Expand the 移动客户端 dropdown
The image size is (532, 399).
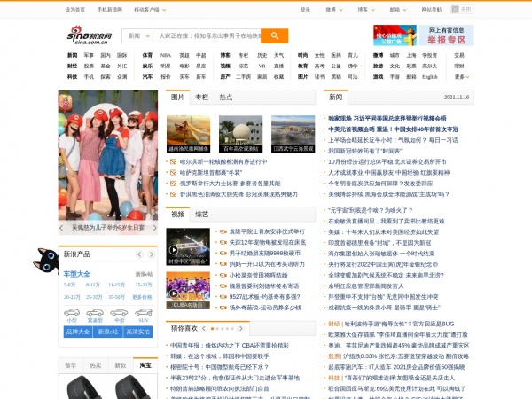[150, 10]
